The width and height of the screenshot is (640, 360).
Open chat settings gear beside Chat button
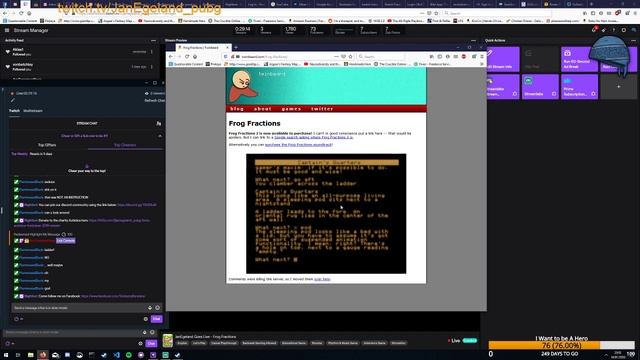(146, 319)
